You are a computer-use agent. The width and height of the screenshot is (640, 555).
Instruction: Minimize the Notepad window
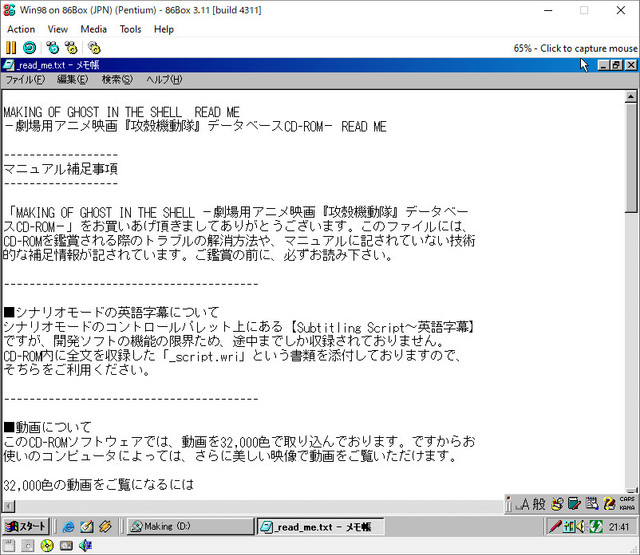603,65
